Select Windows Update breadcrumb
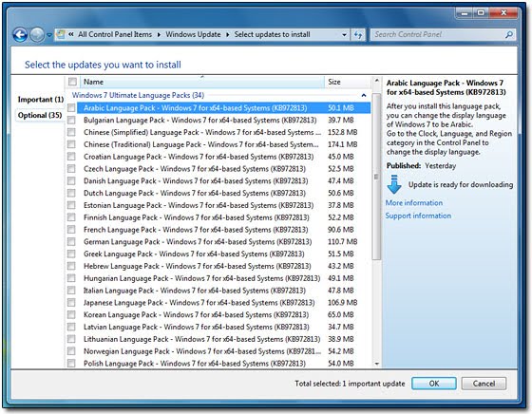 193,34
